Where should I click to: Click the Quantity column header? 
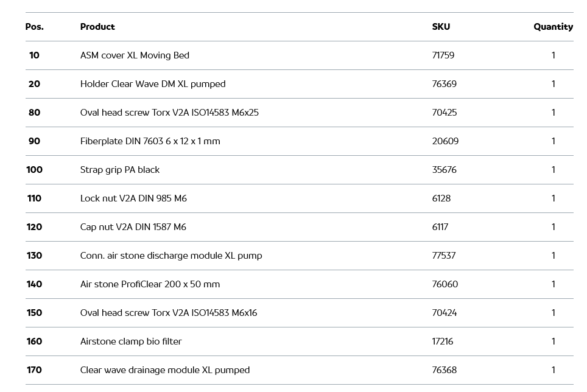coord(553,27)
